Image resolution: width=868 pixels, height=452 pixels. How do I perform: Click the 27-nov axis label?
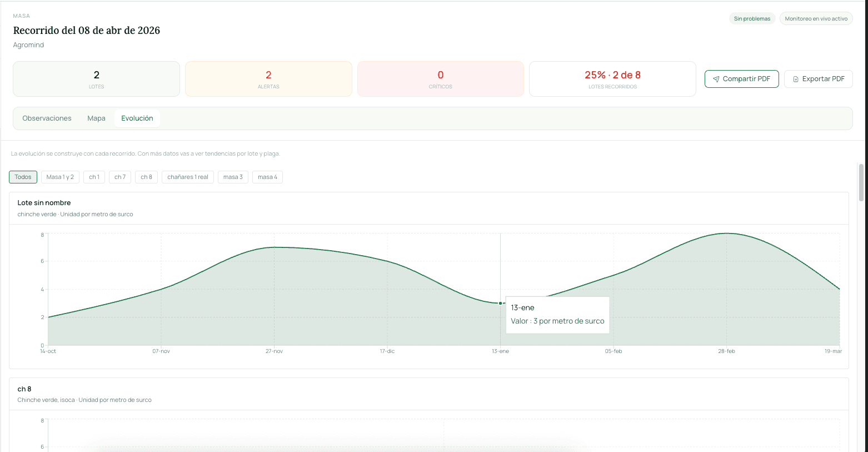tap(274, 351)
